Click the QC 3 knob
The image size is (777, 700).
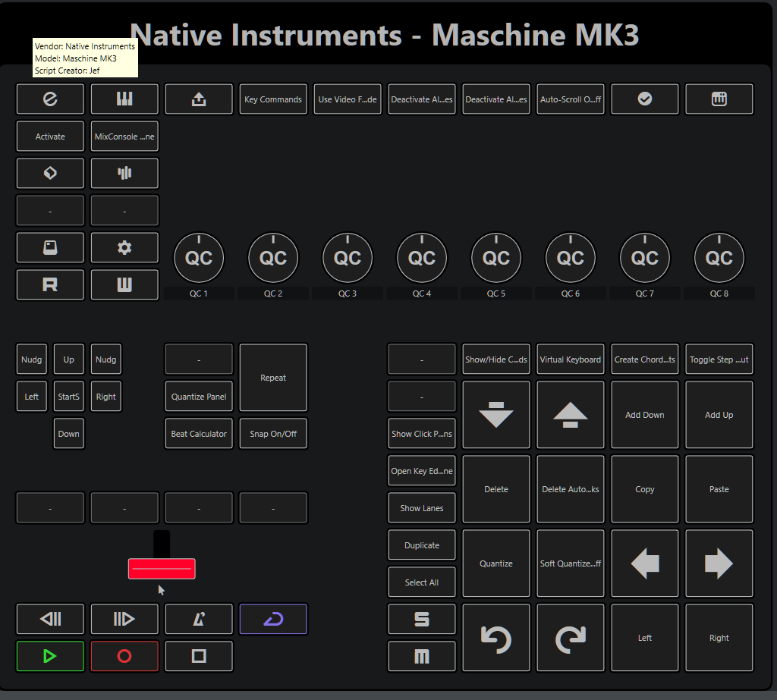pos(348,258)
